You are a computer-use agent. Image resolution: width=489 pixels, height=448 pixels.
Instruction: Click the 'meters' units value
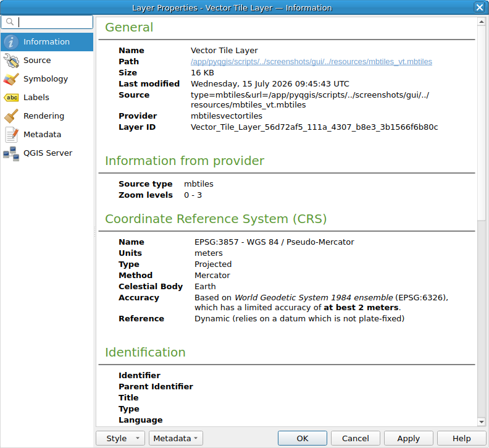[208, 253]
